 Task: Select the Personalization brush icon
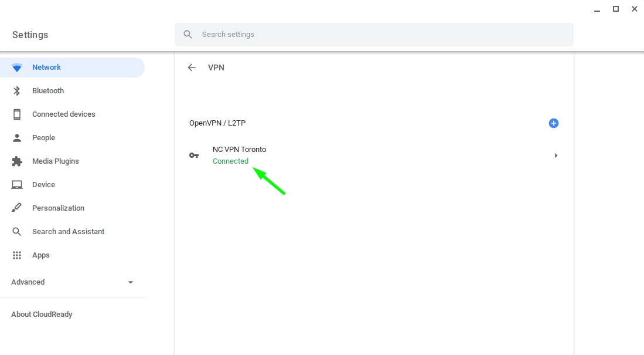[x=17, y=208]
